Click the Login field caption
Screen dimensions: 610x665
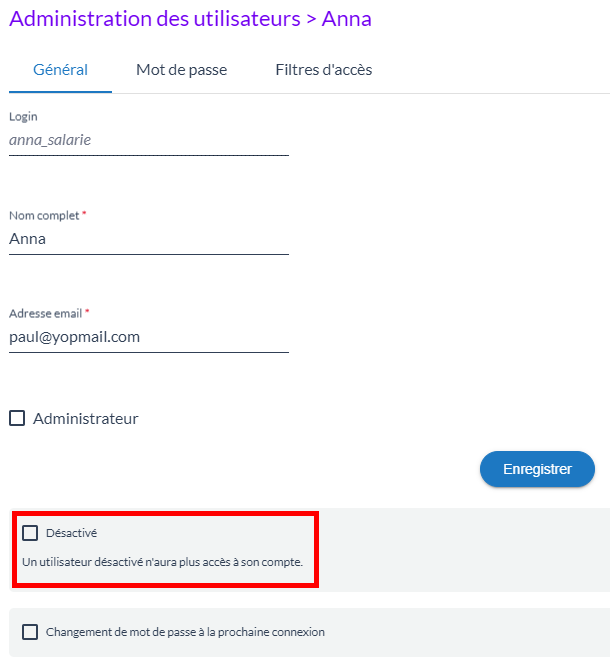(x=23, y=117)
